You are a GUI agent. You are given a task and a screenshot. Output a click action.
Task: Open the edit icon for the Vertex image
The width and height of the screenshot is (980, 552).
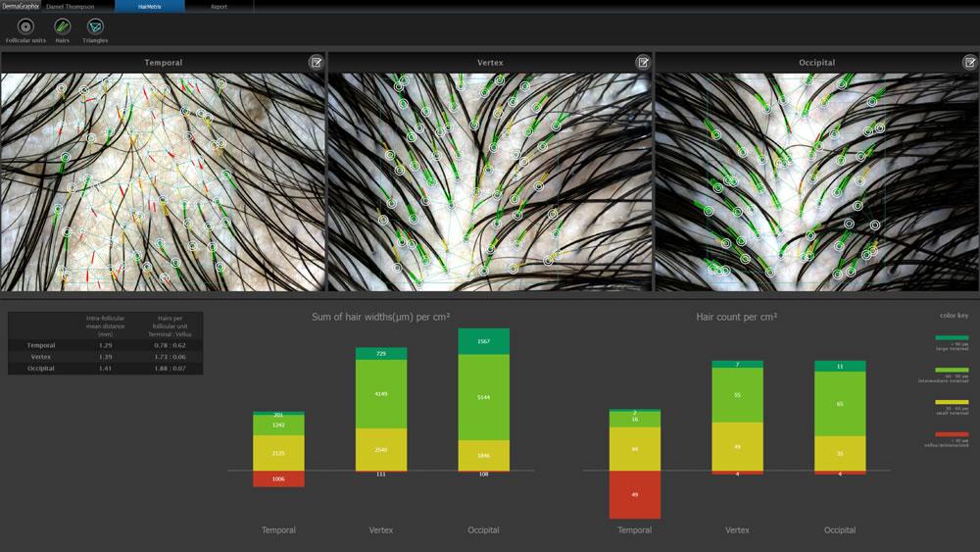pyautogui.click(x=643, y=63)
